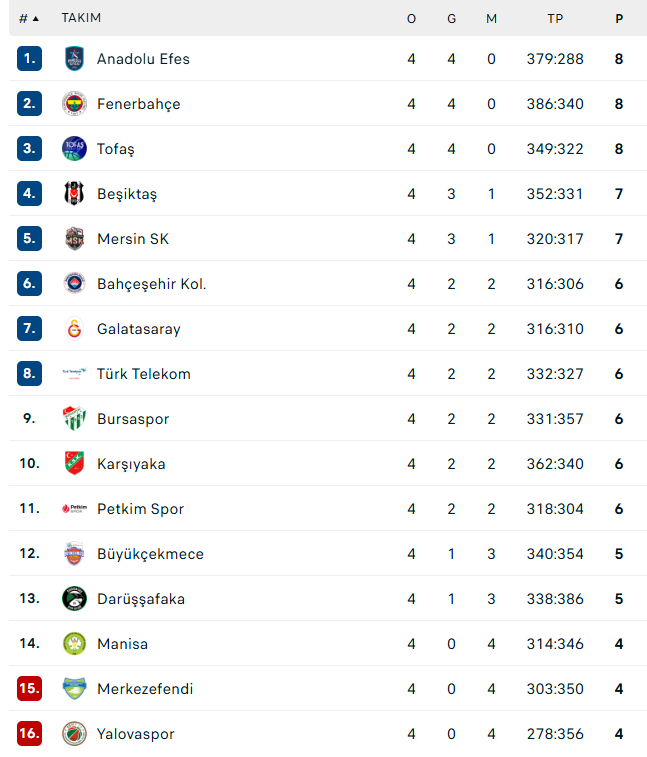Select the G wins column header
Image resolution: width=647 pixels, height=757 pixels.
click(x=451, y=19)
